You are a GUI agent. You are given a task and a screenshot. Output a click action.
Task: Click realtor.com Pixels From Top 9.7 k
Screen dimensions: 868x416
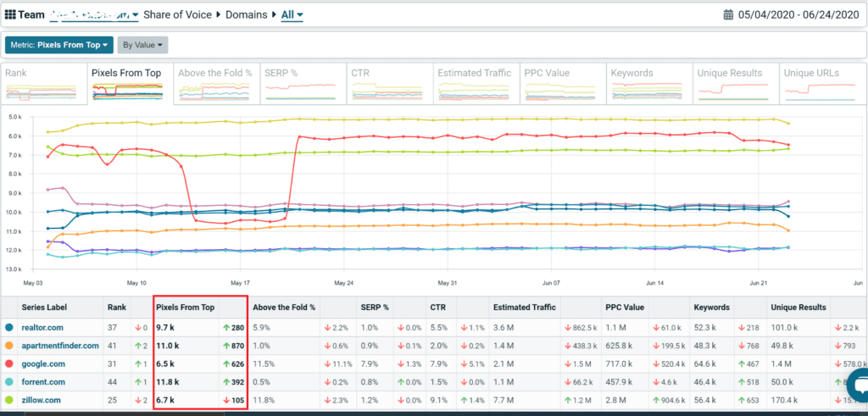click(166, 328)
